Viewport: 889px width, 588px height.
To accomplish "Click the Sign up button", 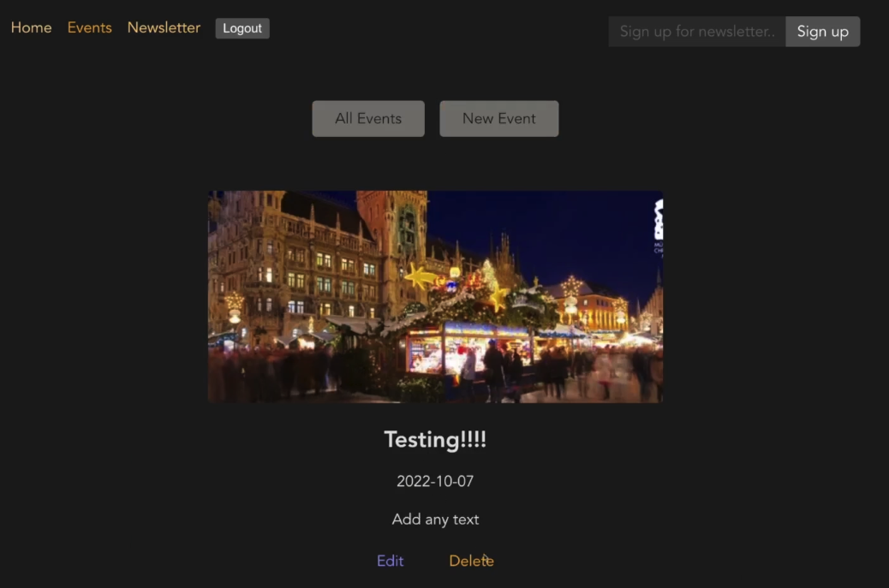I will pyautogui.click(x=822, y=32).
